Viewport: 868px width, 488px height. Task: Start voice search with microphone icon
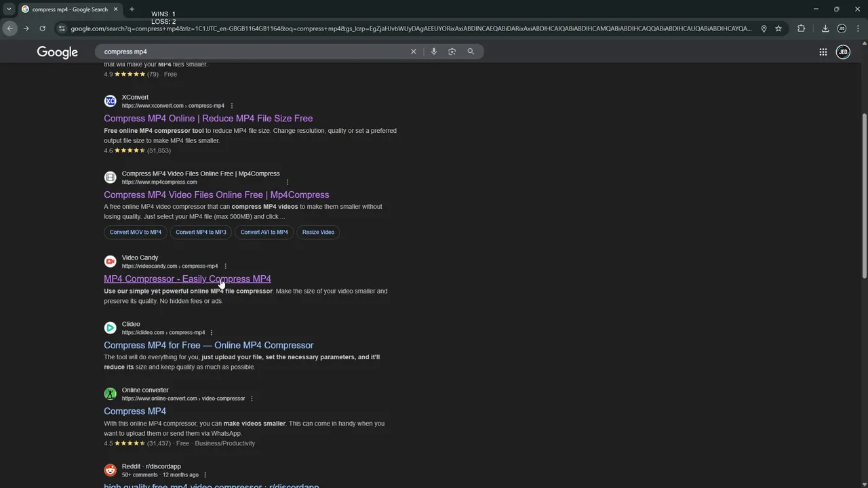(x=434, y=52)
